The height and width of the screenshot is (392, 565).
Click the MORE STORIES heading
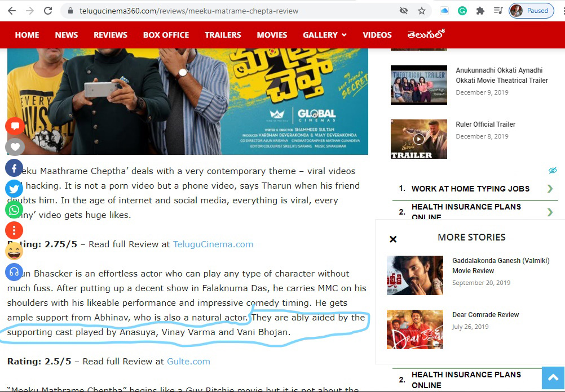tap(471, 237)
